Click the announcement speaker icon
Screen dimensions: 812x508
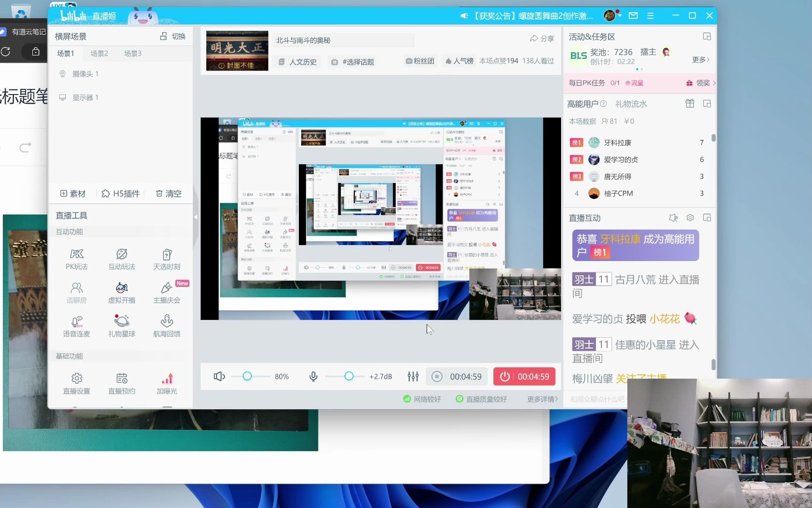pos(464,16)
